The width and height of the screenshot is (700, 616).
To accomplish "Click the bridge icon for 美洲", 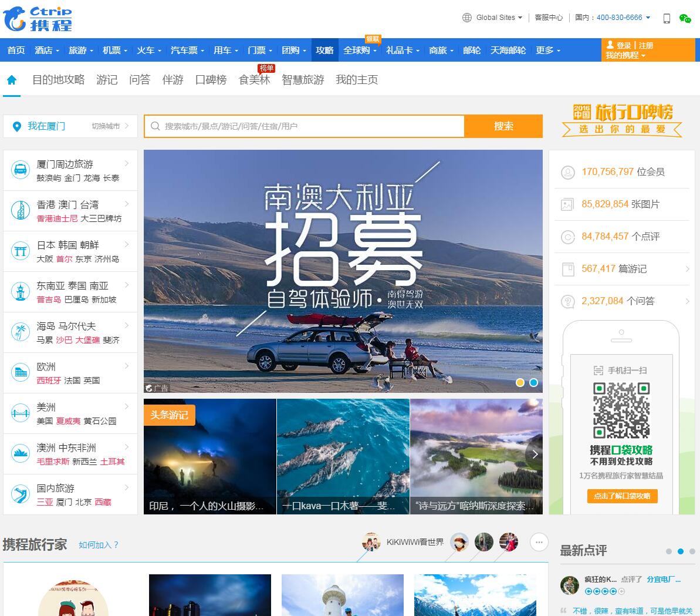I will pos(20,413).
